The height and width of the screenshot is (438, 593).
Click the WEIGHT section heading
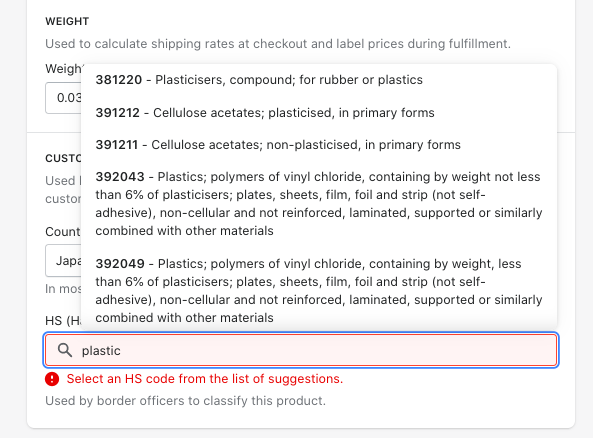(x=67, y=21)
